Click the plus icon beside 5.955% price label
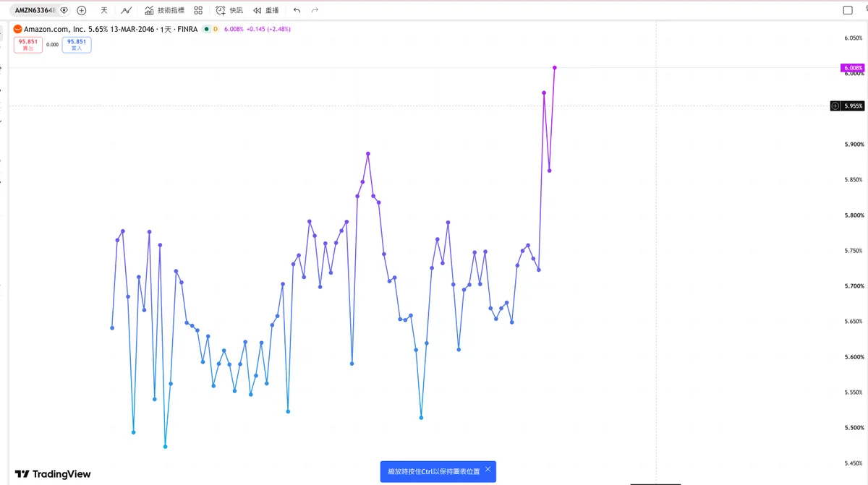The width and height of the screenshot is (868, 485). (x=835, y=106)
